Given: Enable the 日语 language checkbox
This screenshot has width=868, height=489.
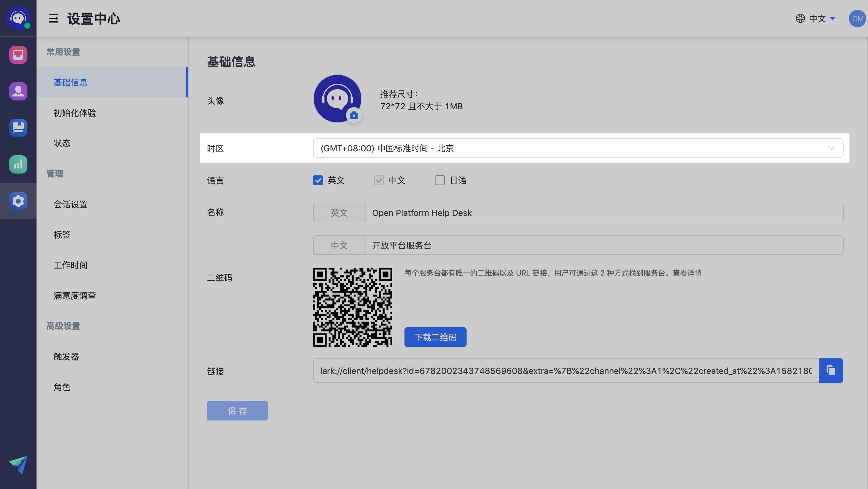Looking at the screenshot, I should (440, 180).
